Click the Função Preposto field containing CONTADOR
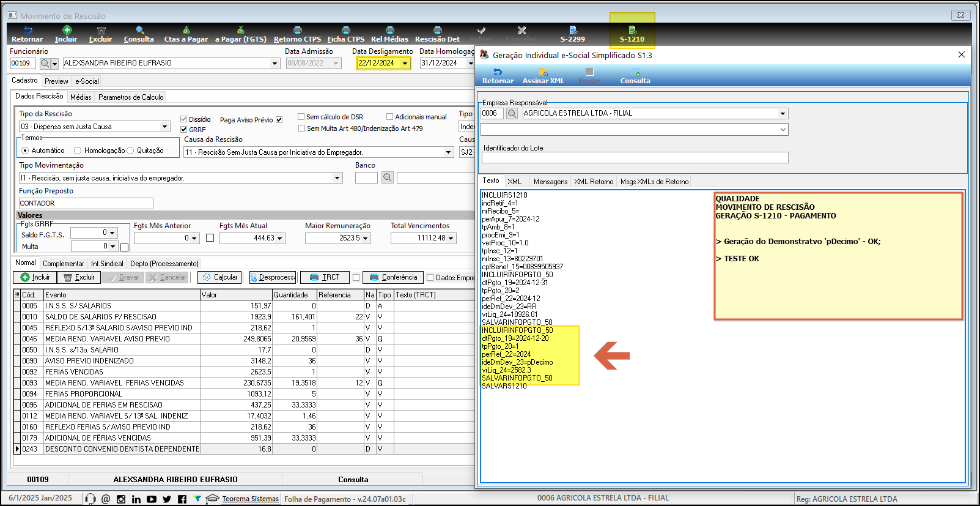This screenshot has width=980, height=506. pos(86,203)
